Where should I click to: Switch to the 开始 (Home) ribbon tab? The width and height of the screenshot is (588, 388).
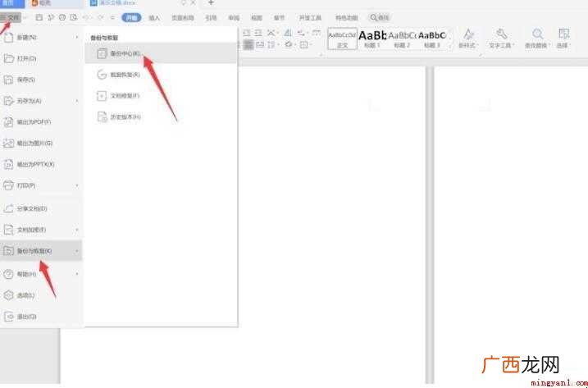click(x=132, y=18)
